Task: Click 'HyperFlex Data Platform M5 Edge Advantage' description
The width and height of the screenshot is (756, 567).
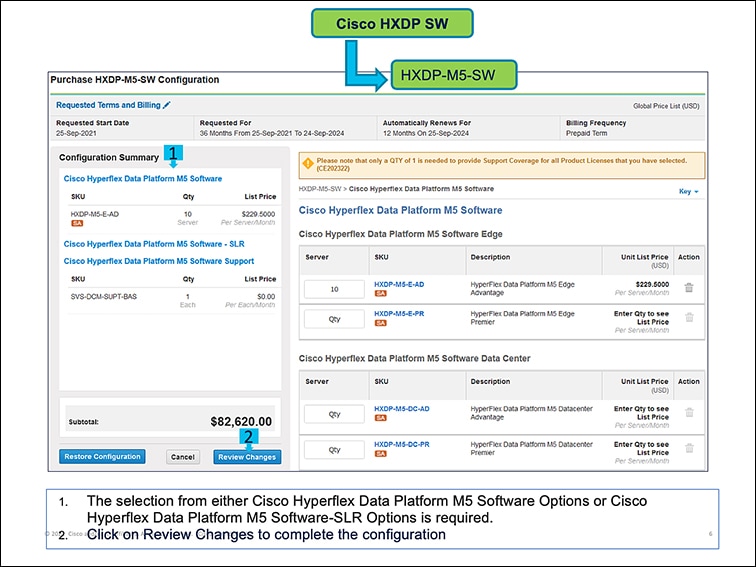Action: [x=522, y=288]
